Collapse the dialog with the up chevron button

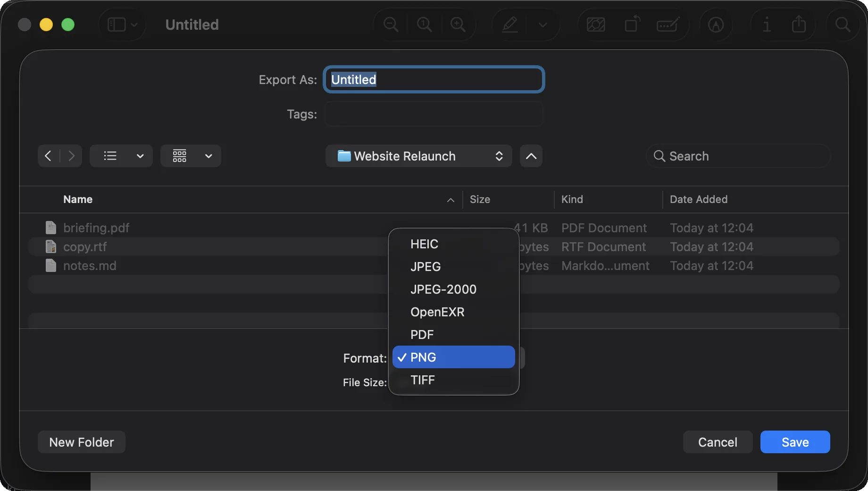(531, 156)
